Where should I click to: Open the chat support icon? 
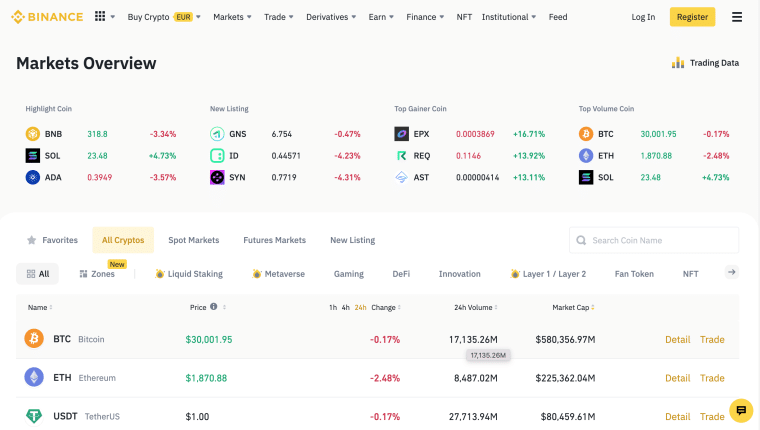[740, 410]
